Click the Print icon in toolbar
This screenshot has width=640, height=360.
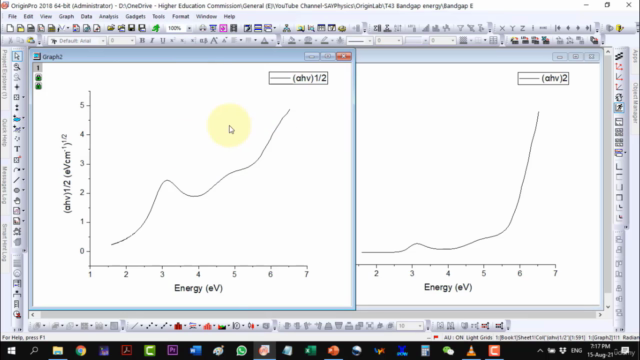pyautogui.click(x=202, y=28)
